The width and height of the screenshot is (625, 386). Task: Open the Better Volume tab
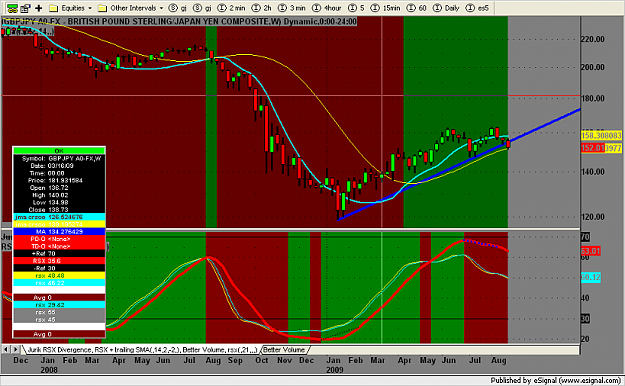click(x=284, y=350)
